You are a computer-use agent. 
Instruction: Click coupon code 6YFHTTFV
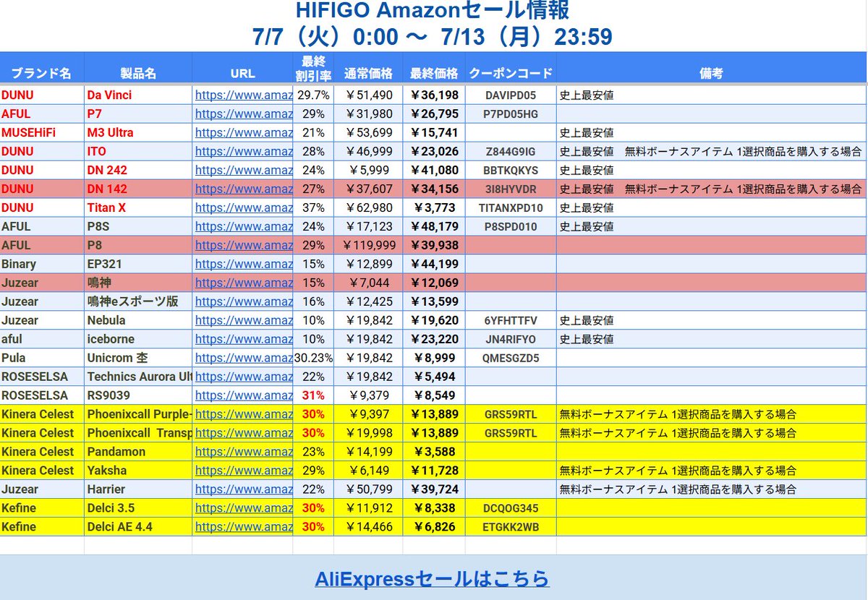click(511, 320)
